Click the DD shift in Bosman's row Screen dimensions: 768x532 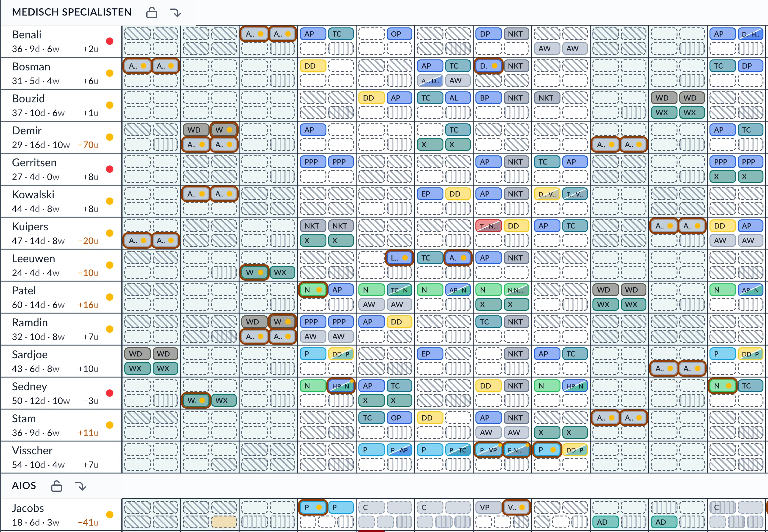[x=313, y=66]
